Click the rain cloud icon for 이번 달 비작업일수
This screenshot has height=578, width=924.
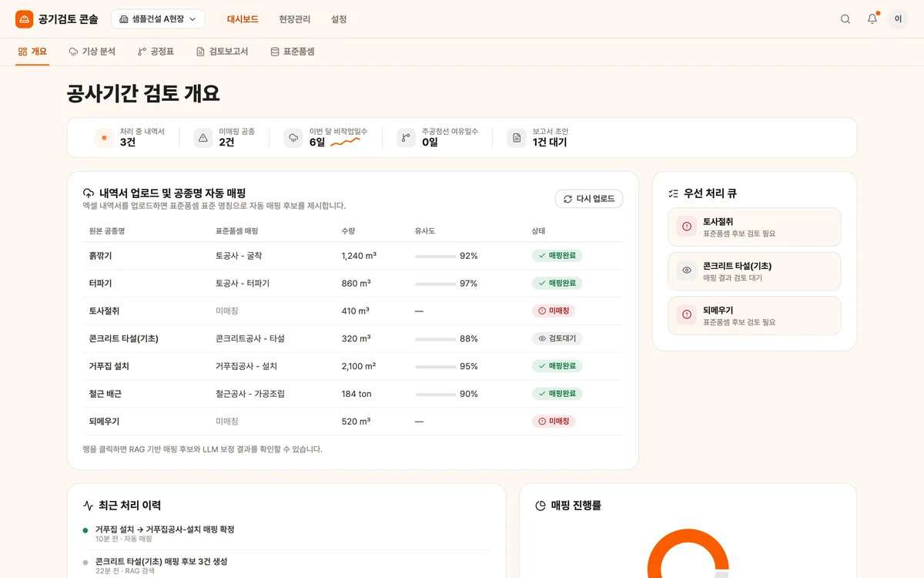coord(293,138)
